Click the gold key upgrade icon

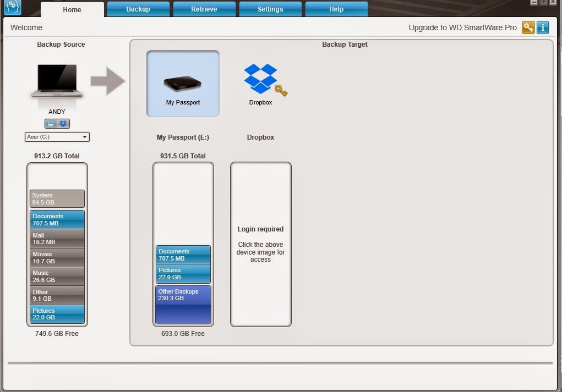(x=528, y=27)
